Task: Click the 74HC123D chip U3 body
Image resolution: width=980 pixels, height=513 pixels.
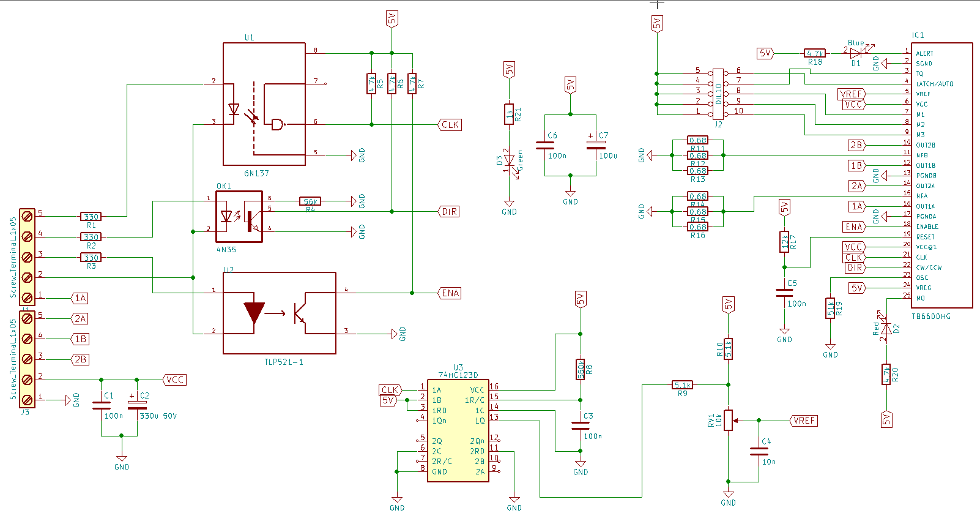Action: [x=458, y=430]
